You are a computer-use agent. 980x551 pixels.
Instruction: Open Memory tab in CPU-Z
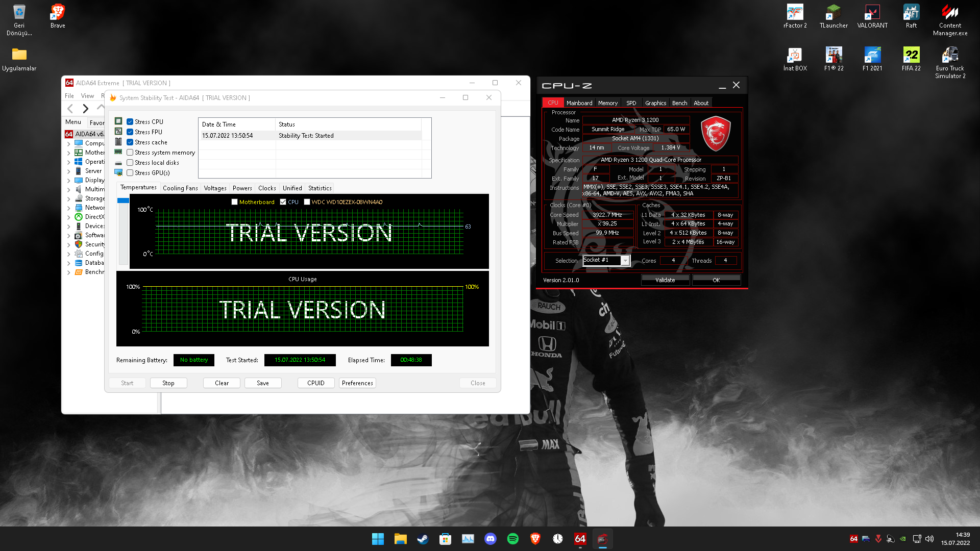click(607, 103)
